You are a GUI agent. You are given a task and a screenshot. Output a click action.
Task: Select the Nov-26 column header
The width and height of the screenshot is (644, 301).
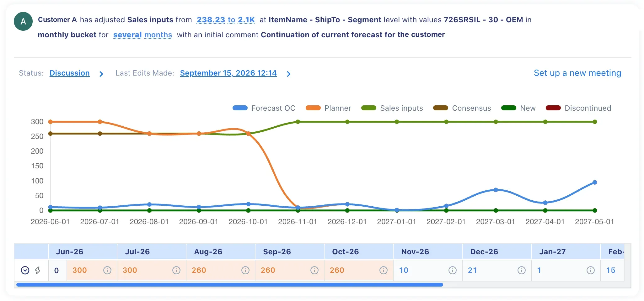427,251
